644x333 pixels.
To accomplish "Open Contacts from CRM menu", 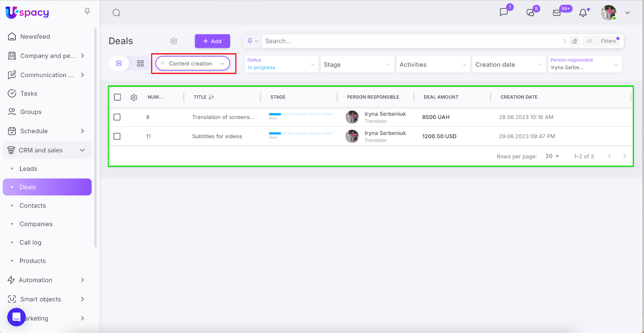I will [33, 206].
